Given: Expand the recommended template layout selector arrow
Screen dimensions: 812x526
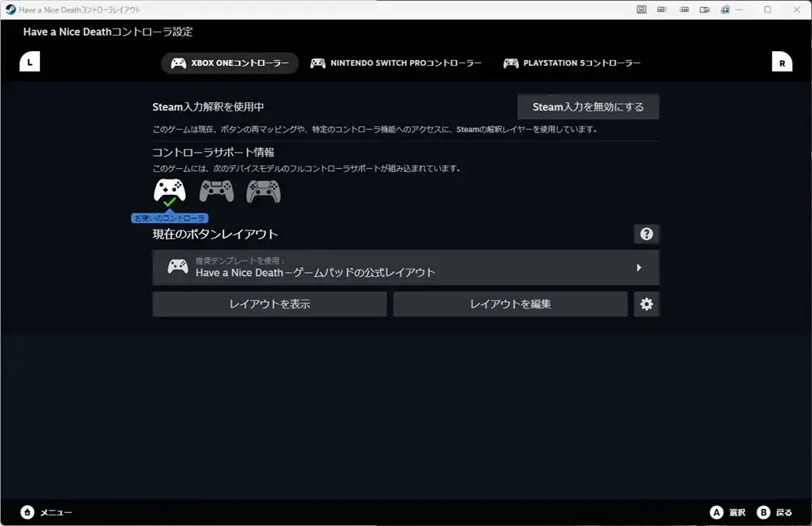Looking at the screenshot, I should [x=639, y=268].
